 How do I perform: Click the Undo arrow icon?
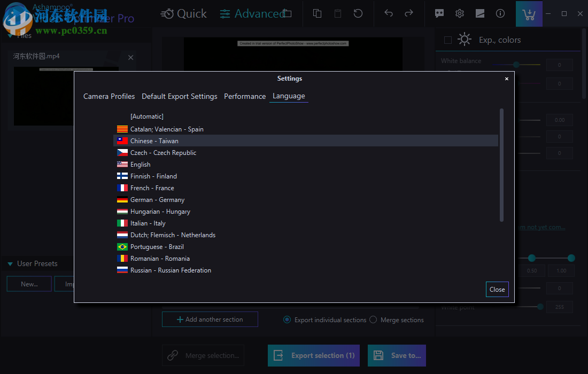(x=389, y=13)
